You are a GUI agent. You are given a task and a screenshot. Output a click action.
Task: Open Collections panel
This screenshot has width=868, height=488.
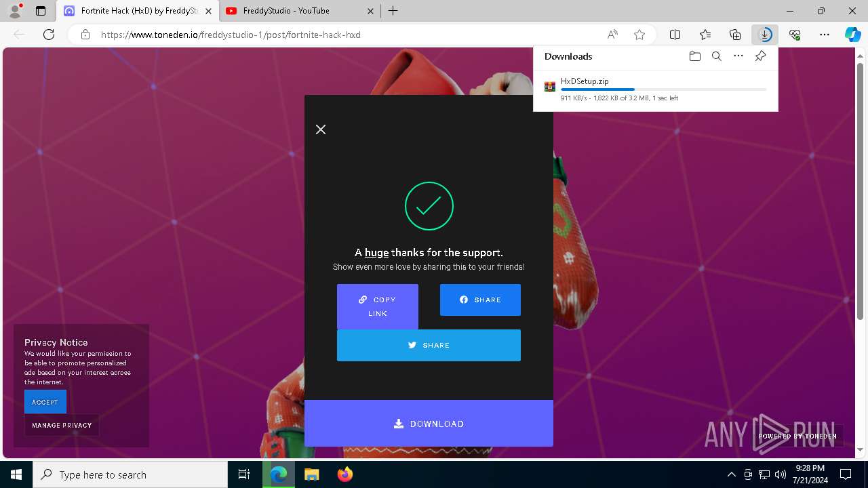click(x=735, y=35)
